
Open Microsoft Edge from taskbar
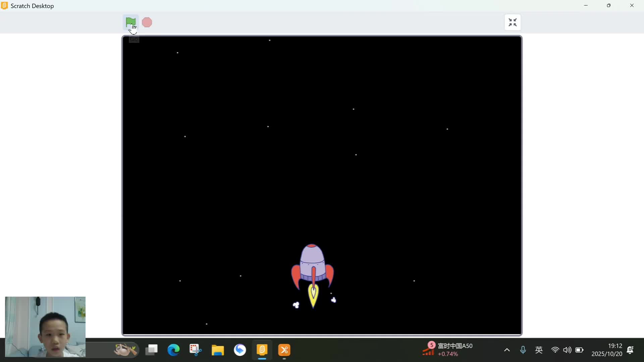(x=173, y=350)
